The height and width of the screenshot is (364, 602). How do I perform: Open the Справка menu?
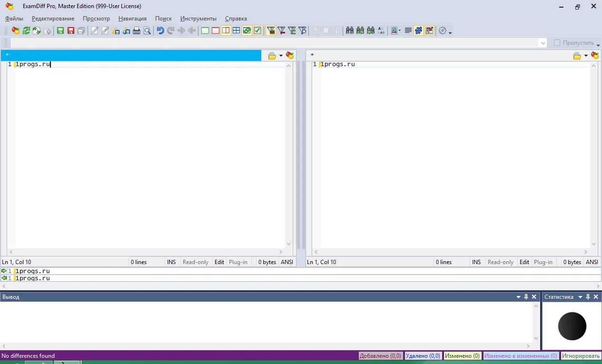coord(236,19)
